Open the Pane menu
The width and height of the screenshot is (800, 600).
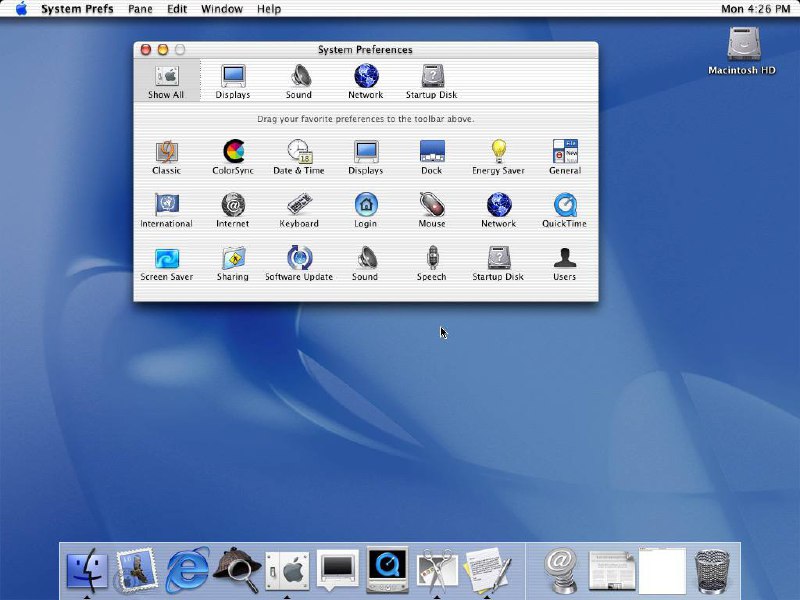[140, 9]
